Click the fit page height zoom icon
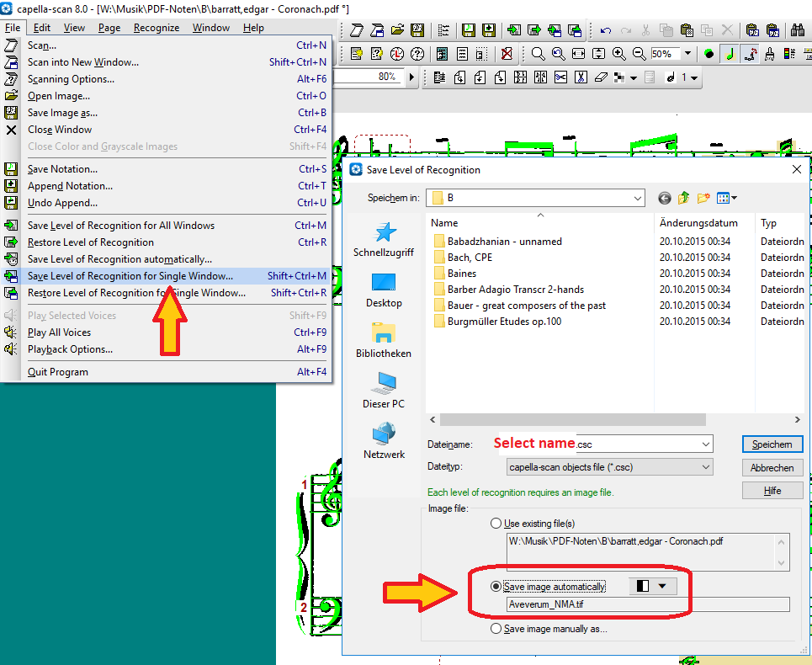Viewport: 812px width, 665px height. (598, 53)
